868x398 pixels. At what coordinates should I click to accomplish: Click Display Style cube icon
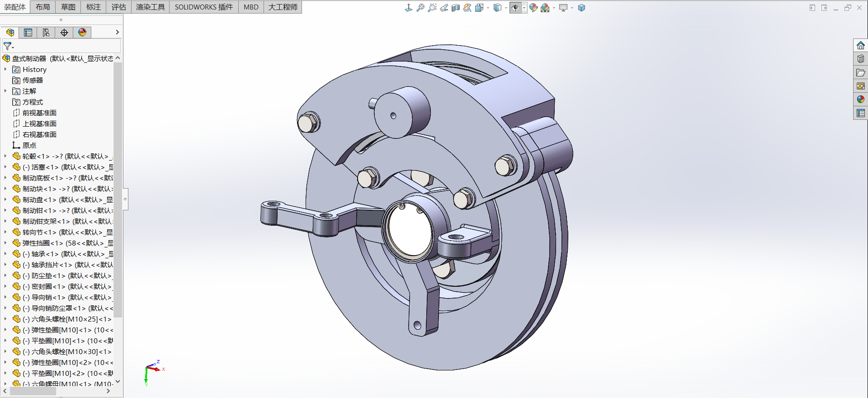497,8
